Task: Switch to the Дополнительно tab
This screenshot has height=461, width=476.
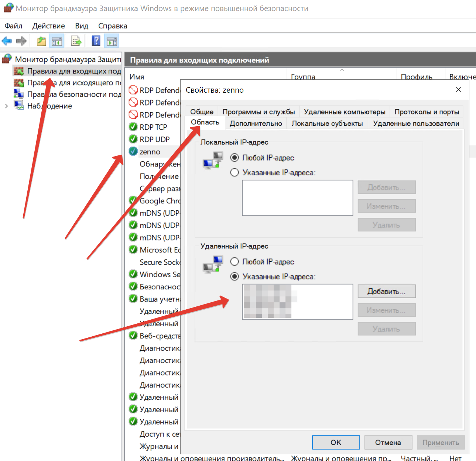Action: [x=256, y=123]
